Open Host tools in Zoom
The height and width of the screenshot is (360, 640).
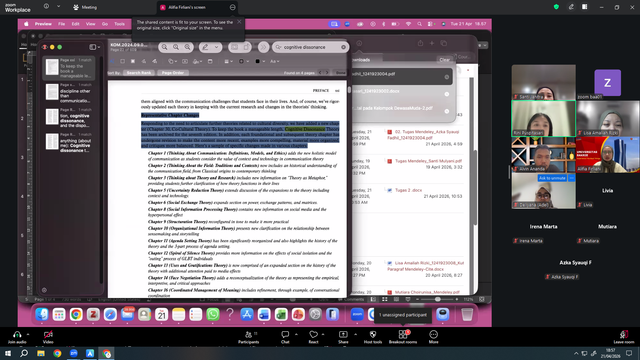pyautogui.click(x=373, y=337)
